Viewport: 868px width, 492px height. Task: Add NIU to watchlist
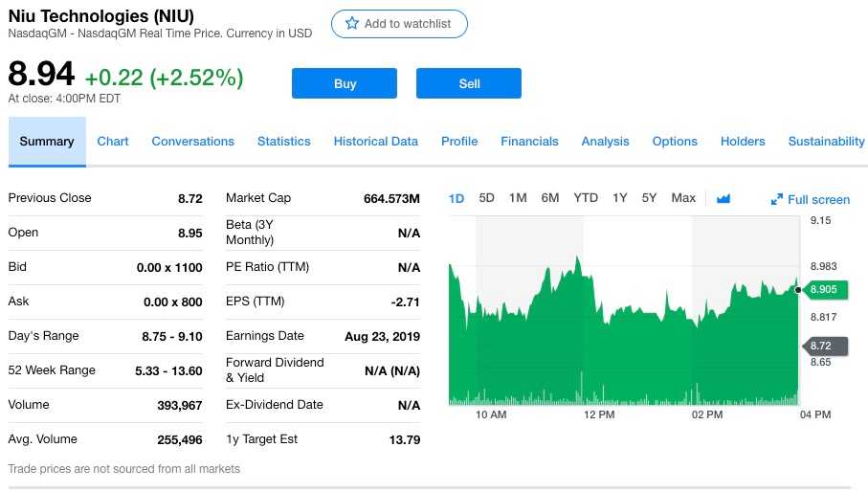point(399,24)
